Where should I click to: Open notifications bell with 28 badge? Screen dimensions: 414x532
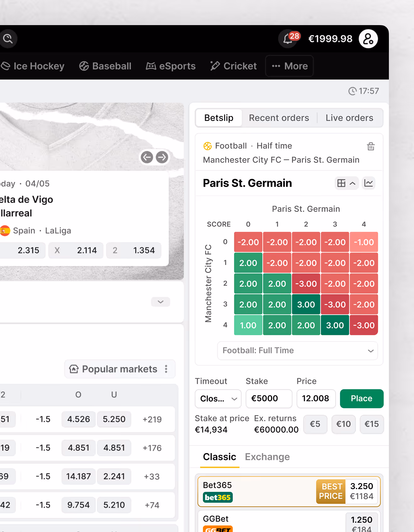[289, 39]
